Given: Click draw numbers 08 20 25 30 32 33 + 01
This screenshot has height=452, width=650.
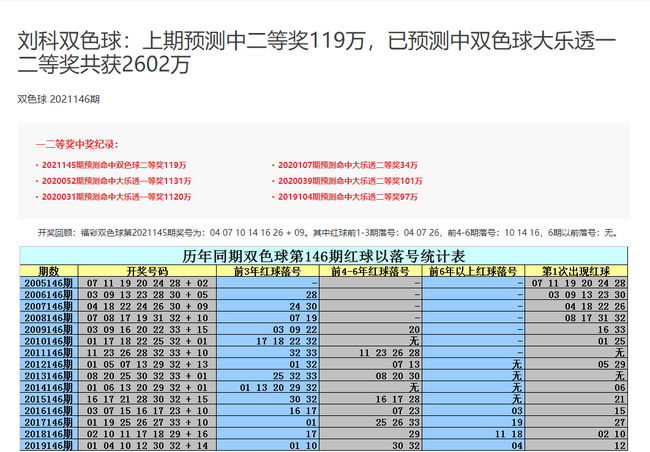Looking at the screenshot, I should 147,376.
